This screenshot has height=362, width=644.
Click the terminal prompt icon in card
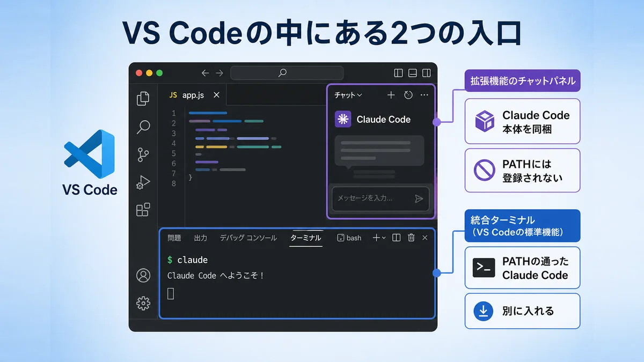(484, 268)
